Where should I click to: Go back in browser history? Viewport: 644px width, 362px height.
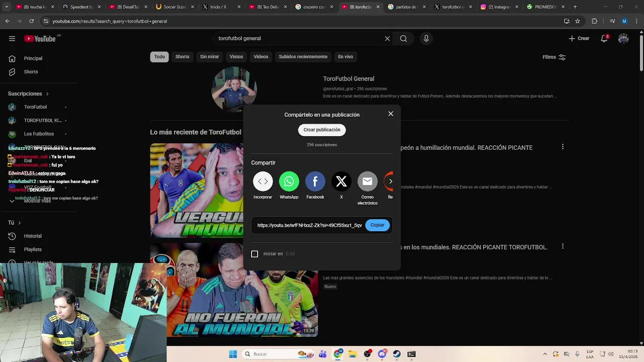tap(7, 21)
